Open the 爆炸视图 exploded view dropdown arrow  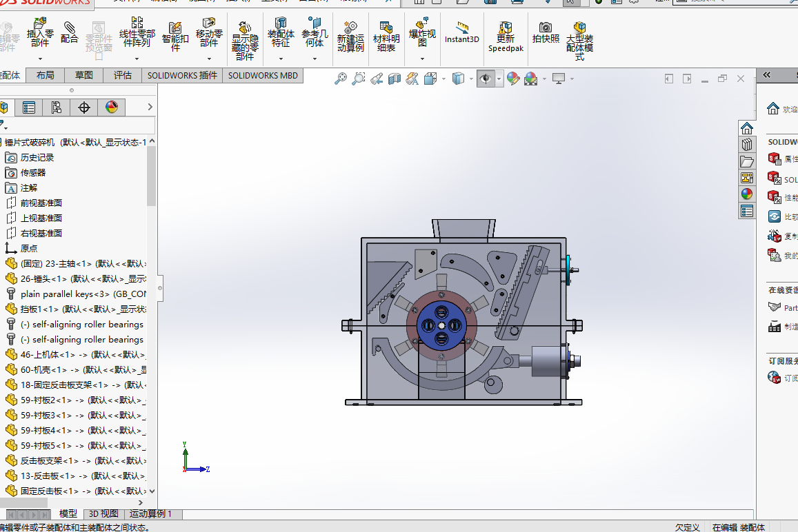point(422,59)
